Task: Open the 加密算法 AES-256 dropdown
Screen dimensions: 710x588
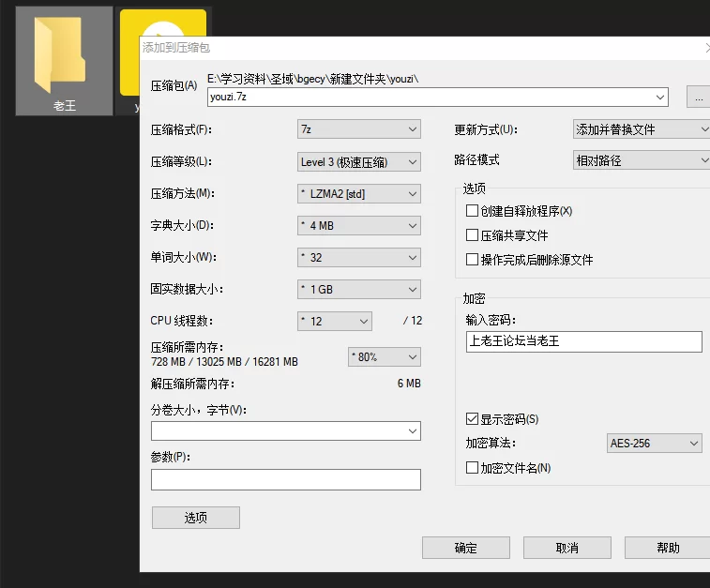Action: [655, 444]
